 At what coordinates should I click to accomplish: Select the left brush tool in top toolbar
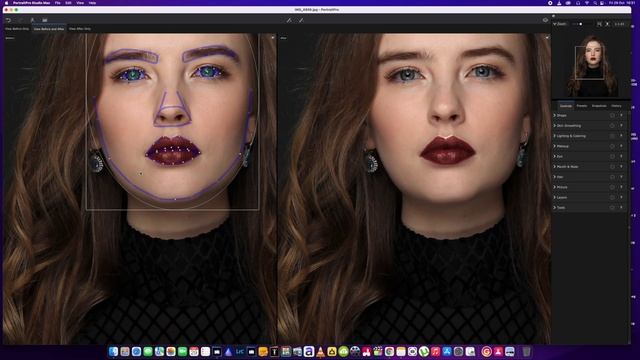click(289, 20)
